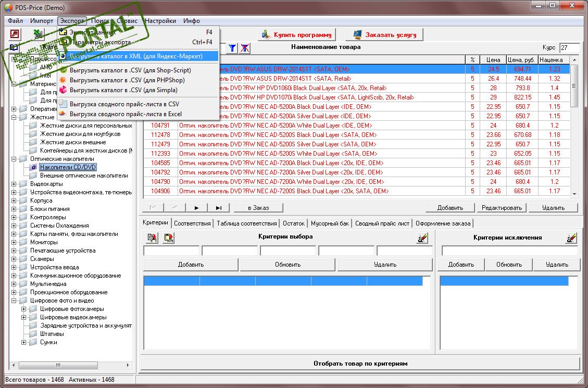The width and height of the screenshot is (588, 388).
Task: Click the Купить программу button
Action: (297, 35)
